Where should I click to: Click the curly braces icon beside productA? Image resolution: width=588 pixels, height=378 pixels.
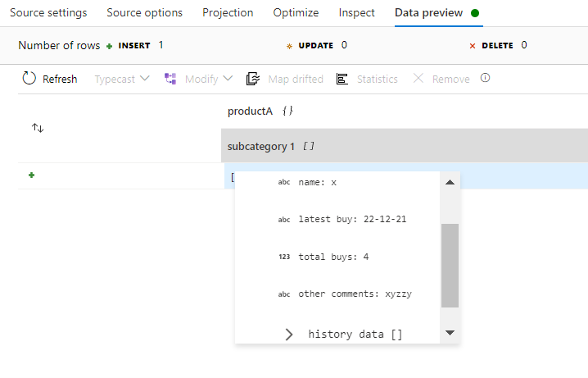point(287,111)
